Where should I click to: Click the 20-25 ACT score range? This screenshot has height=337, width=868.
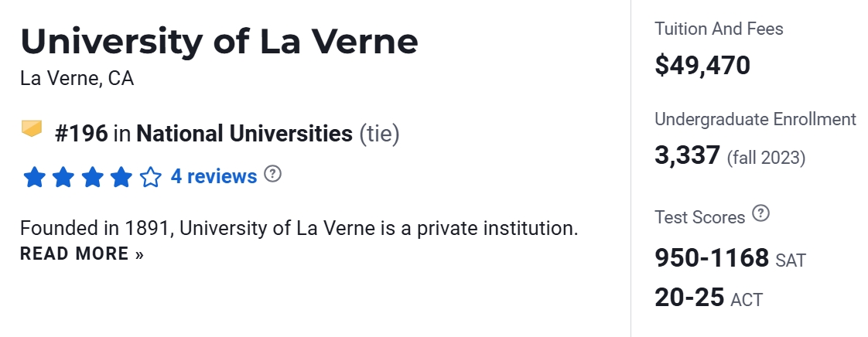(689, 297)
